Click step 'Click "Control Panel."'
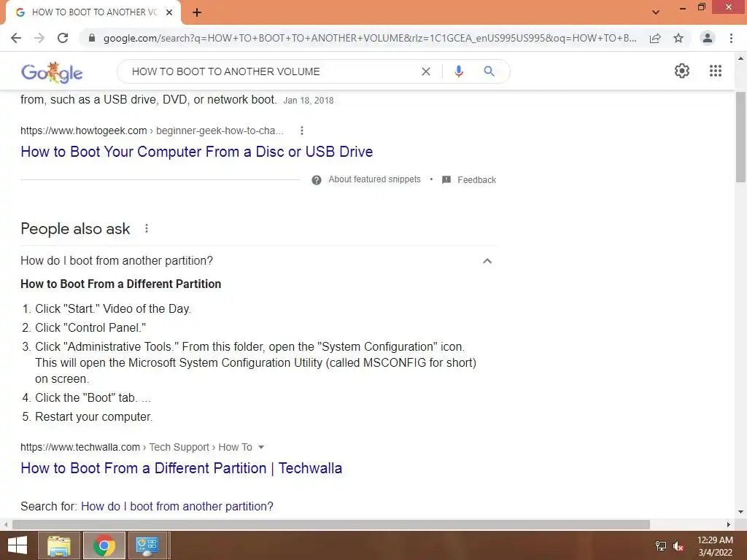Viewport: 747px width, 560px height. pos(90,327)
